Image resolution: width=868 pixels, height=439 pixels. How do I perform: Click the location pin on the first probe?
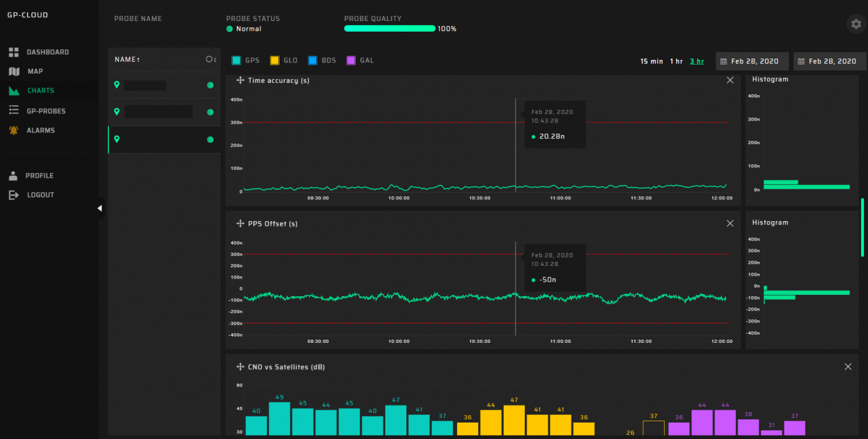(117, 85)
